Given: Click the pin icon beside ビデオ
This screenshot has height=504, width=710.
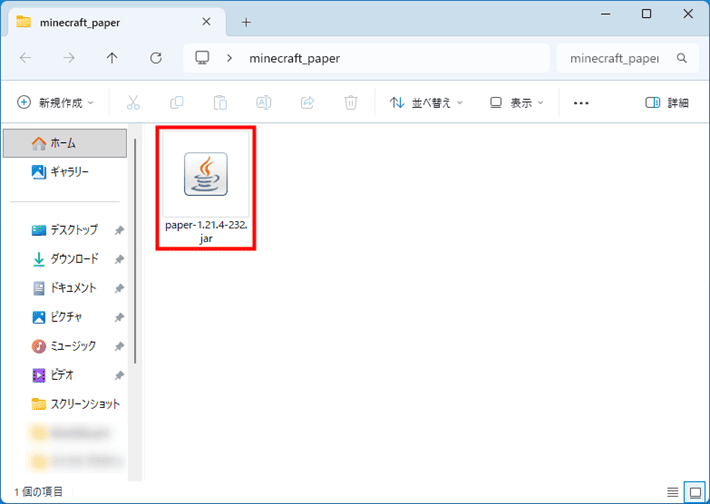Looking at the screenshot, I should pos(119,375).
